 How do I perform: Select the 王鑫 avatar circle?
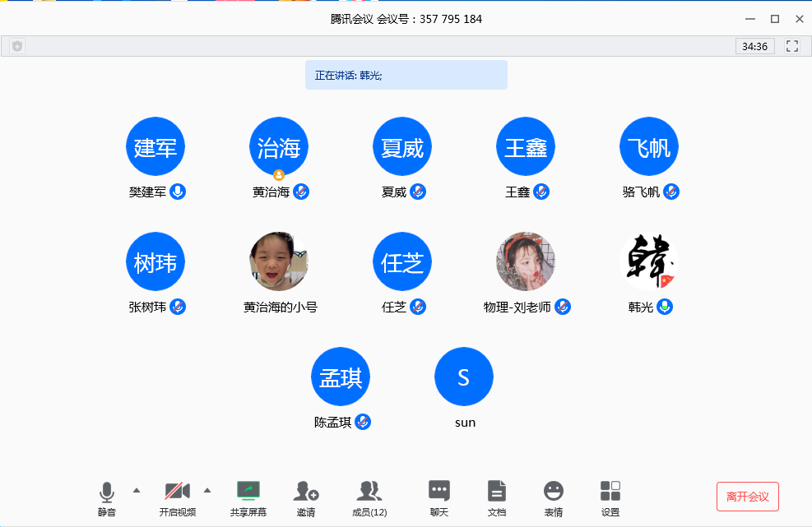[526, 146]
